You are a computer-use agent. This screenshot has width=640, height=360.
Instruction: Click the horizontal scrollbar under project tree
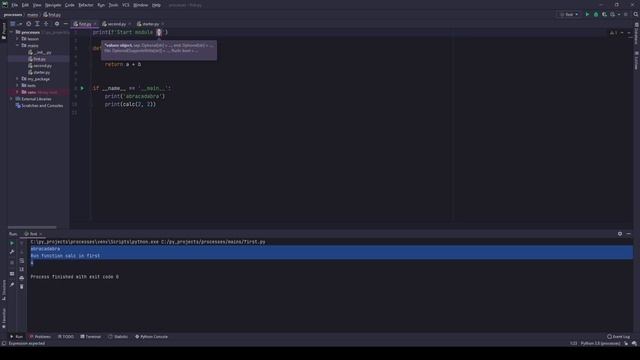pyautogui.click(x=32, y=227)
